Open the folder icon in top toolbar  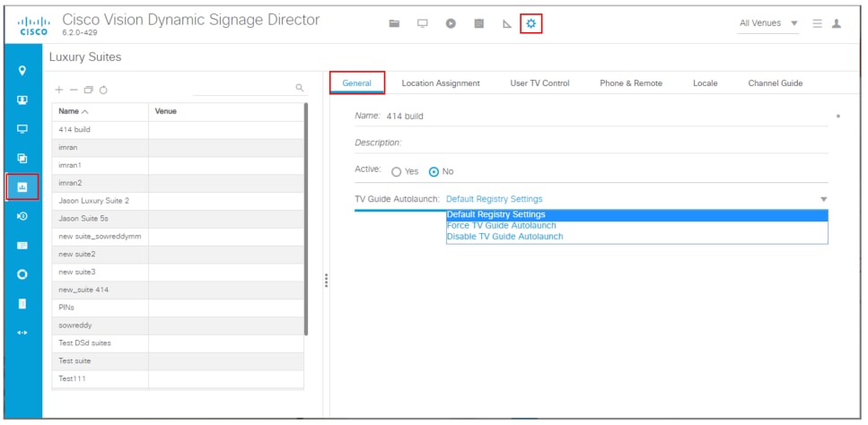(x=394, y=23)
